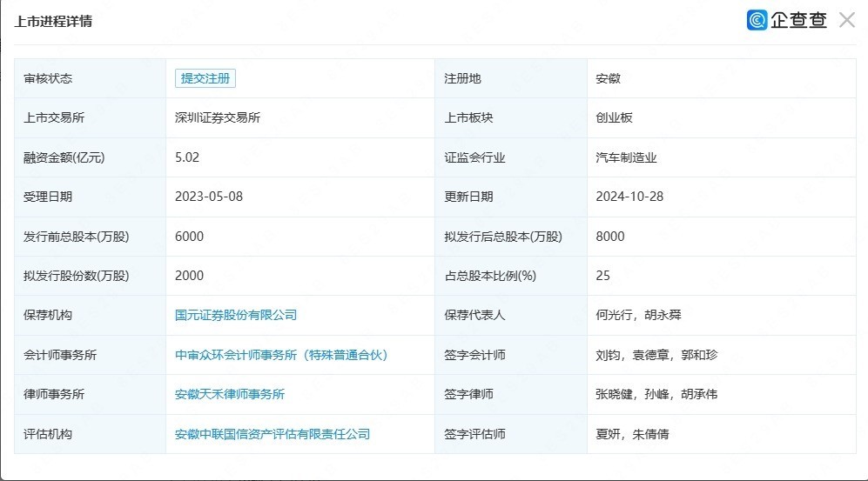Click the 占总股本比例(%) label
This screenshot has width=868, height=481.
coord(490,276)
